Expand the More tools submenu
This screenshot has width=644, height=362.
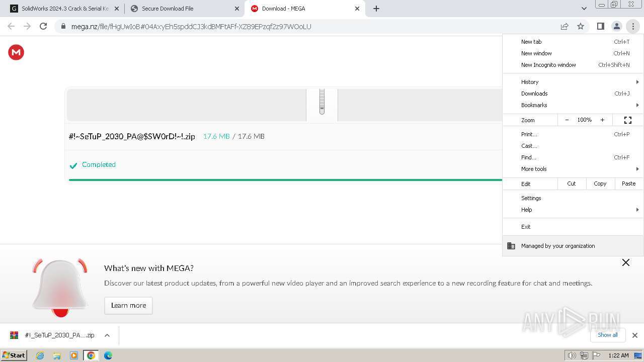point(573,169)
